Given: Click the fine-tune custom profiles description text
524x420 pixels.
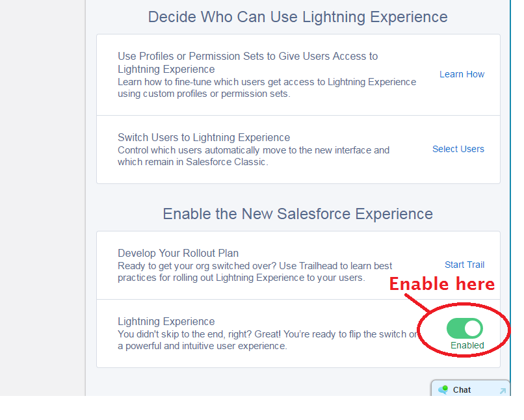Looking at the screenshot, I should click(x=267, y=88).
